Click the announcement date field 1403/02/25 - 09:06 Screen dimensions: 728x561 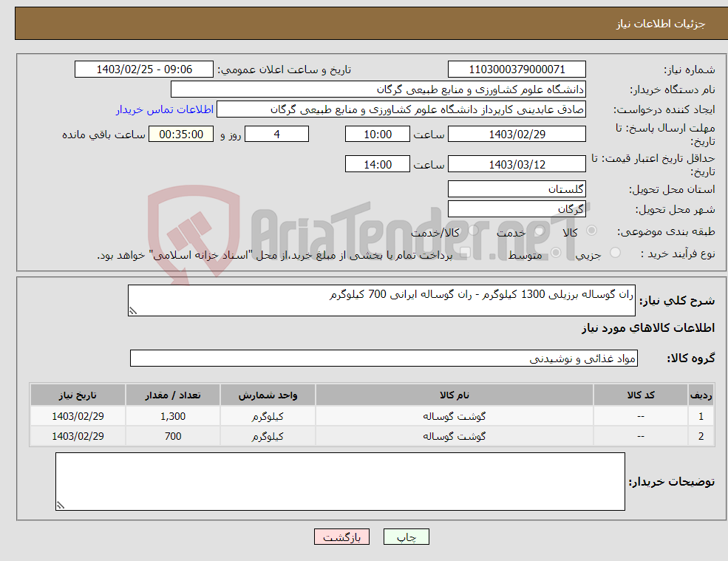coord(144,69)
